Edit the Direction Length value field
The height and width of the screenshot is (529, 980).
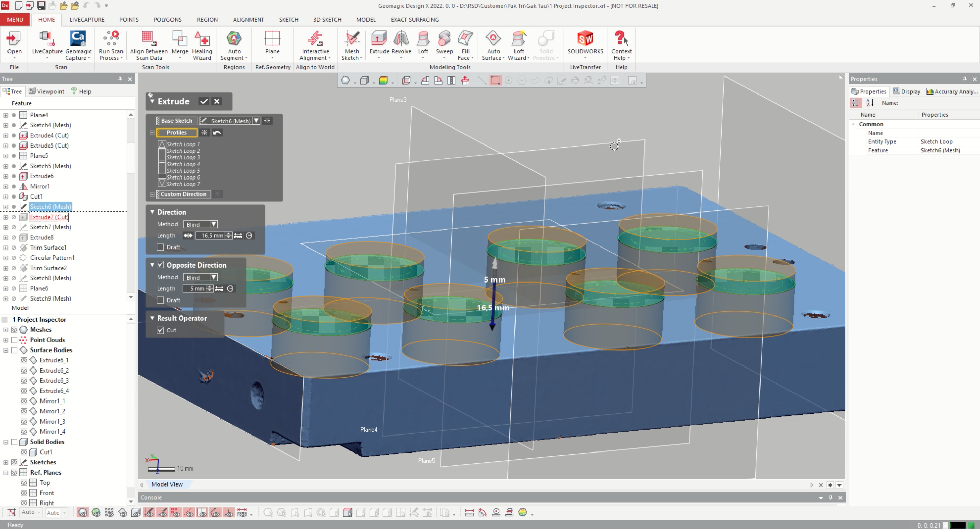click(x=211, y=236)
